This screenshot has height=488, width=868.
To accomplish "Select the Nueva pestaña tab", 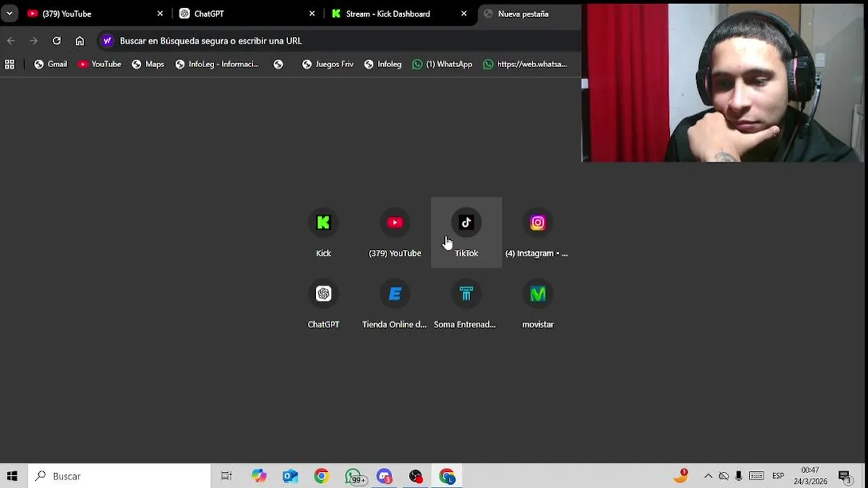I will (529, 14).
